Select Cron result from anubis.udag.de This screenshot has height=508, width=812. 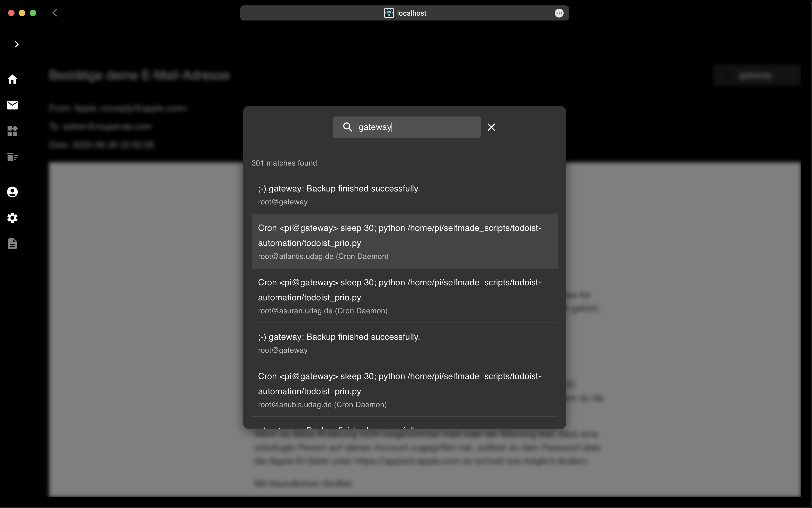coord(404,389)
